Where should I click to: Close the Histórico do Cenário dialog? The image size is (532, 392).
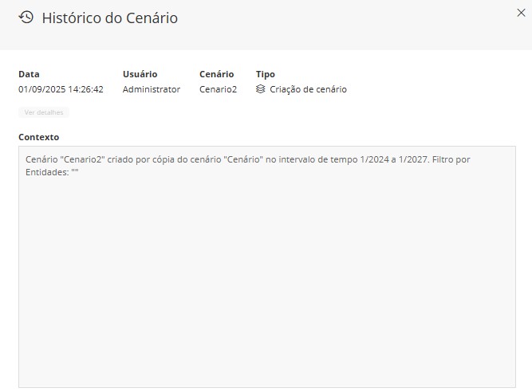click(x=522, y=12)
